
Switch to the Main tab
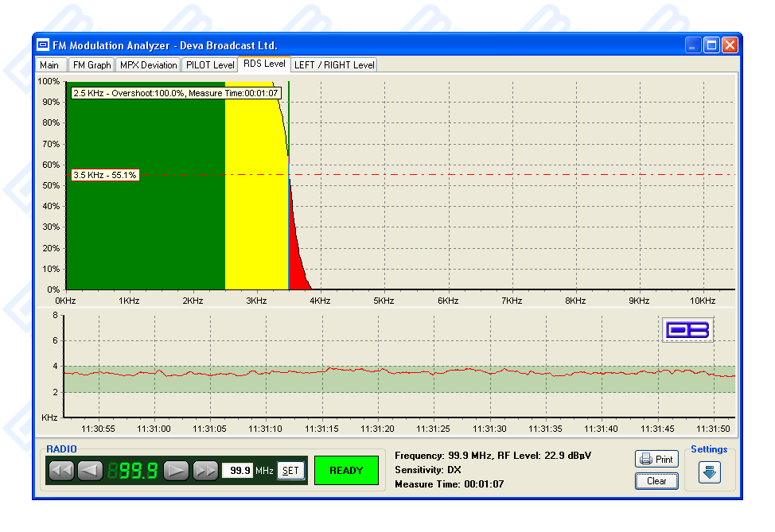pos(49,65)
